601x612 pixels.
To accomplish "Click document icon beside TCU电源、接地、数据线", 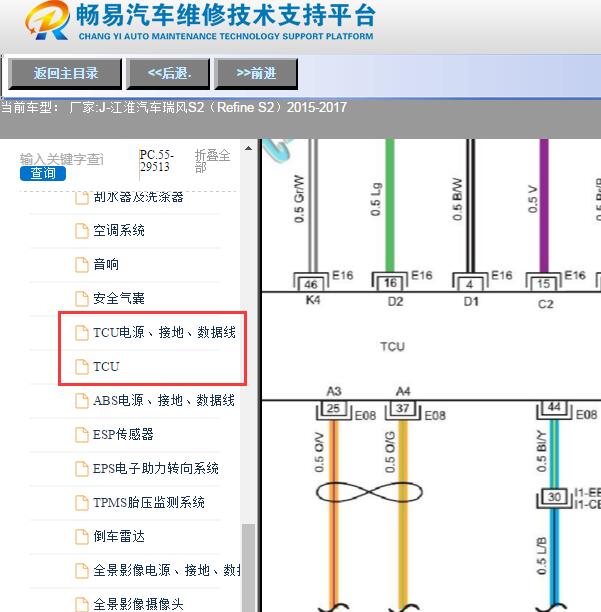I will coord(82,333).
